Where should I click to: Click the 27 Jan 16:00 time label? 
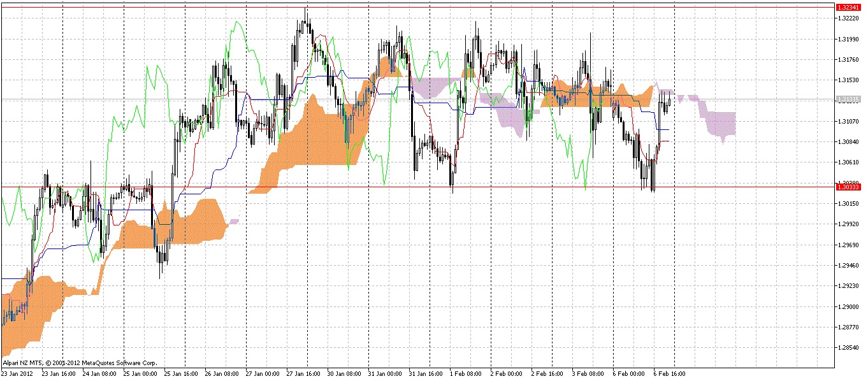(302, 374)
